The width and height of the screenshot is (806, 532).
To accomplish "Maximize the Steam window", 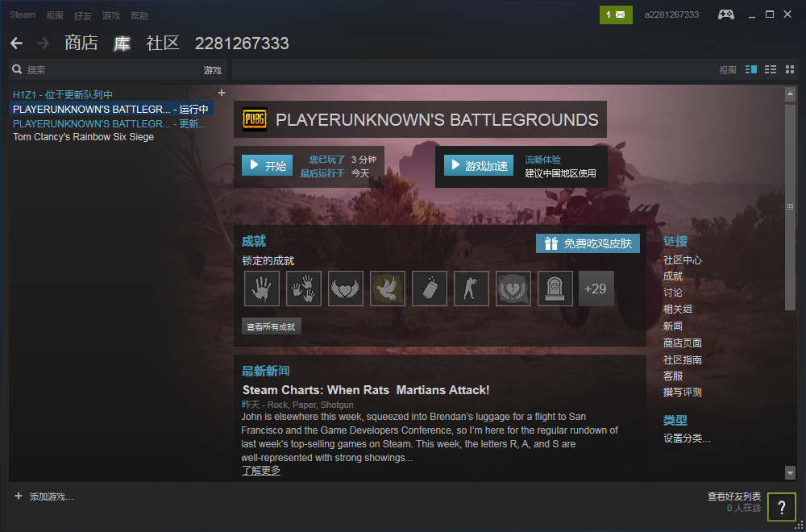I will click(x=770, y=15).
